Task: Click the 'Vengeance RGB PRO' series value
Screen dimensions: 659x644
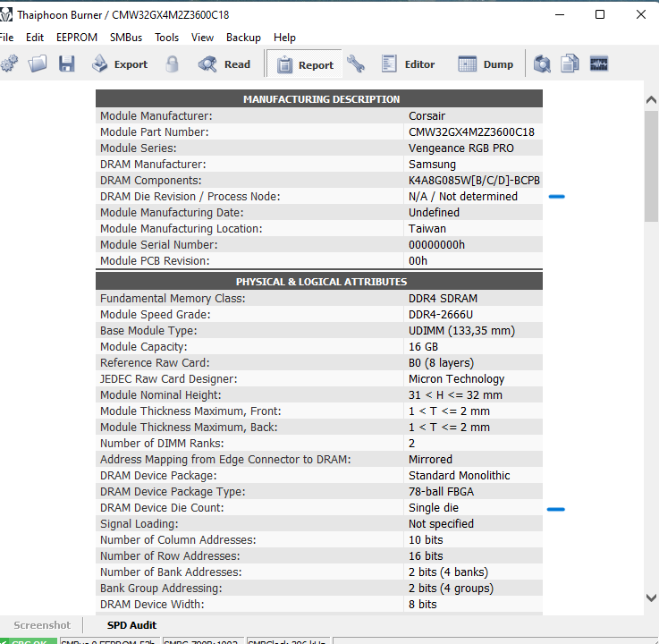Action: 461,148
